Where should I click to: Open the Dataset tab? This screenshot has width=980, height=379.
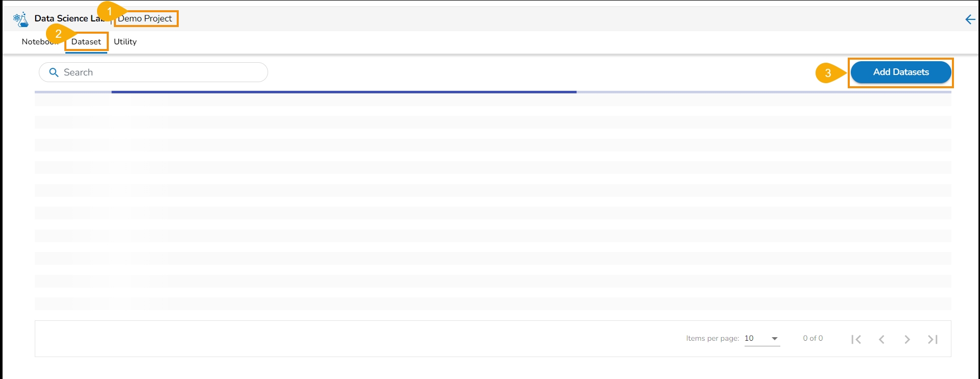(86, 42)
